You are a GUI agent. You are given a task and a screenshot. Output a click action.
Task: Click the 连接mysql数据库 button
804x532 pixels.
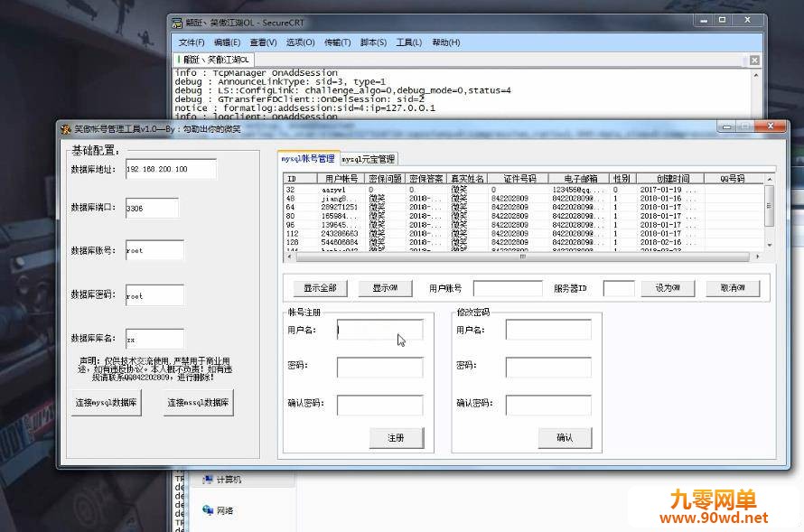(x=106, y=403)
